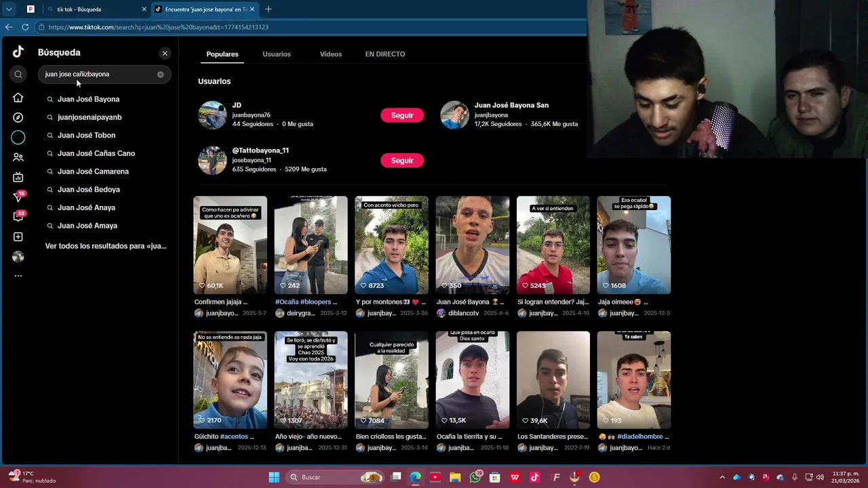Click the TikTok logo in the sidebar
868x488 pixels.
[x=18, y=52]
